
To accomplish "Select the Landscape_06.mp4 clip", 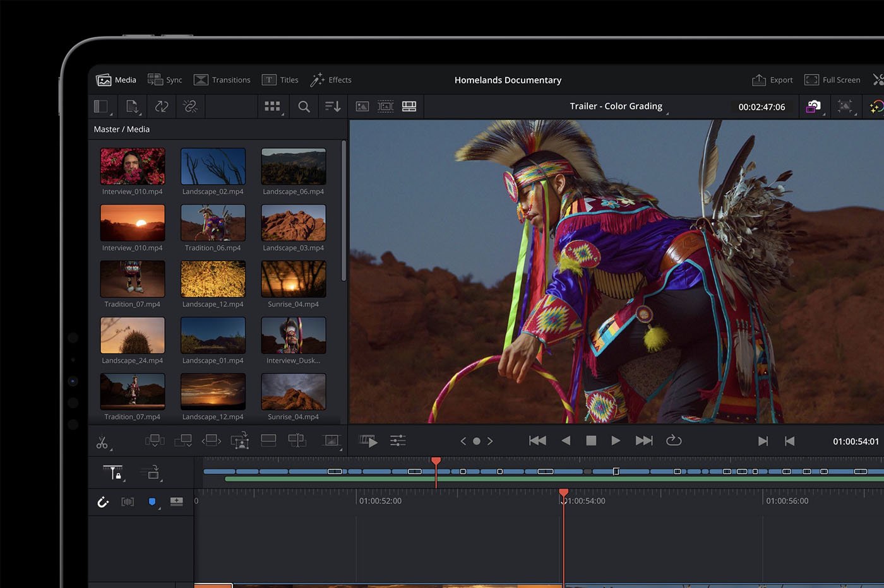I will pyautogui.click(x=294, y=167).
